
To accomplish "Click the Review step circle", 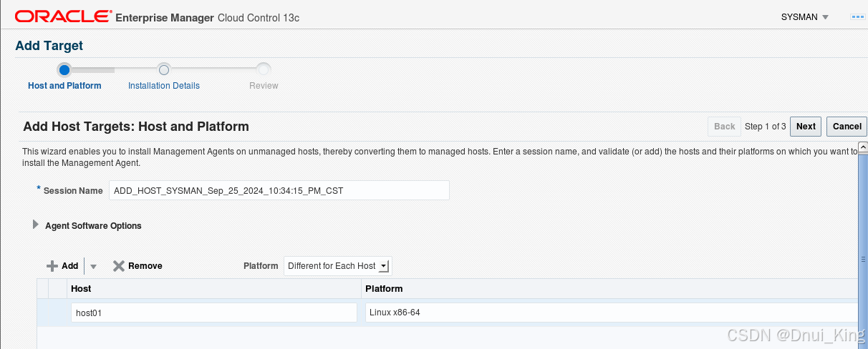I will tap(264, 69).
